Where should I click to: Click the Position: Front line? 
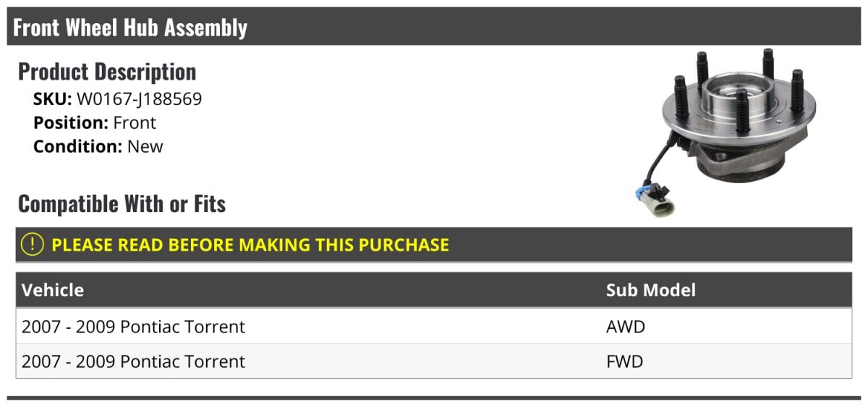[95, 122]
